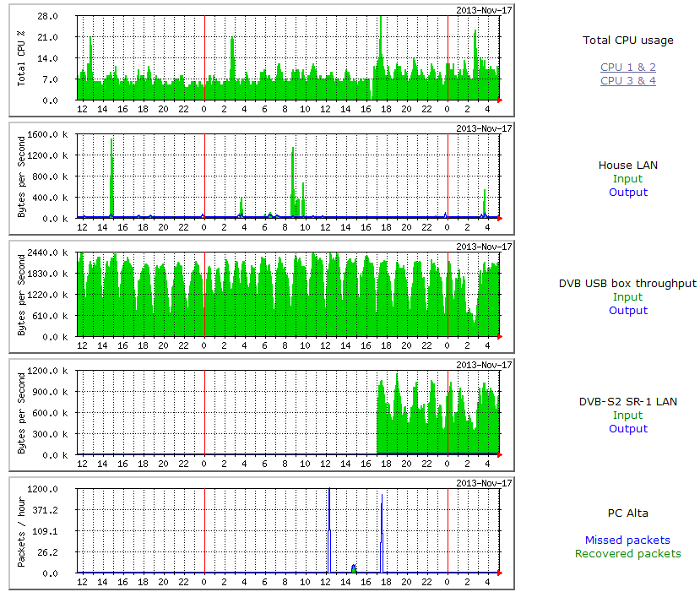Select the 'DVB-S2 SR-1 LAN' heading
The height and width of the screenshot is (592, 700).
coord(627,402)
